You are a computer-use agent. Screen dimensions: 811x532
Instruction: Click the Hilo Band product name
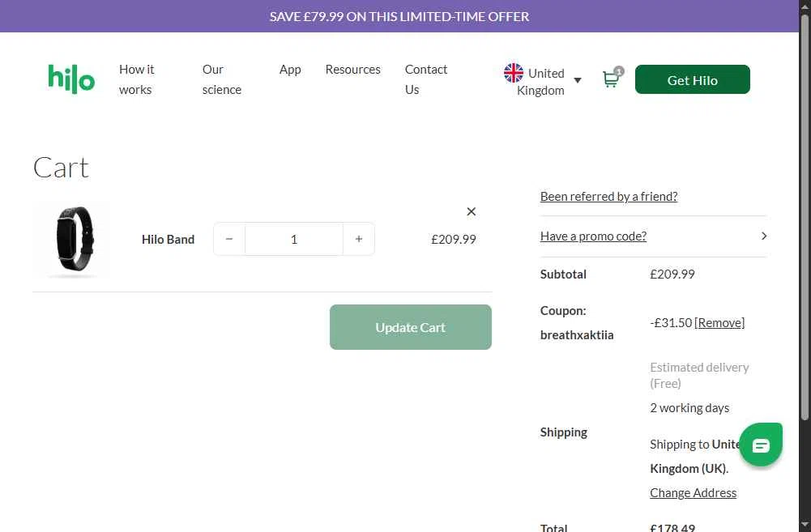[168, 240]
